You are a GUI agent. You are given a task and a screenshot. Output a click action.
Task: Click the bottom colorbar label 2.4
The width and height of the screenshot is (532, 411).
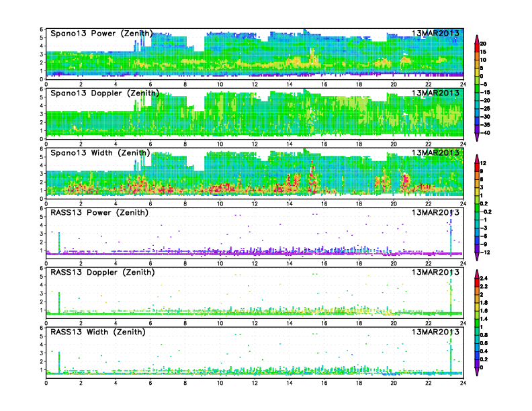(x=484, y=278)
